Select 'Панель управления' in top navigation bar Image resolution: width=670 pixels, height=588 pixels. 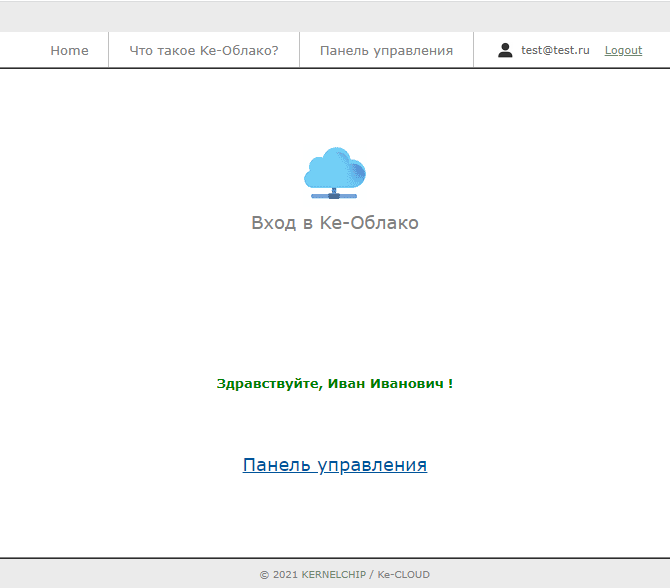(386, 50)
